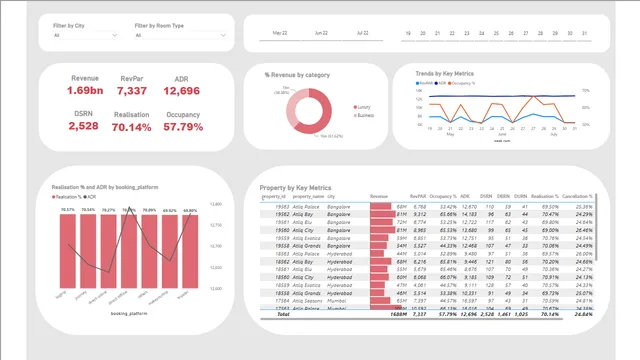Sort table by DURN column header
640x360 pixels.
click(x=521, y=197)
